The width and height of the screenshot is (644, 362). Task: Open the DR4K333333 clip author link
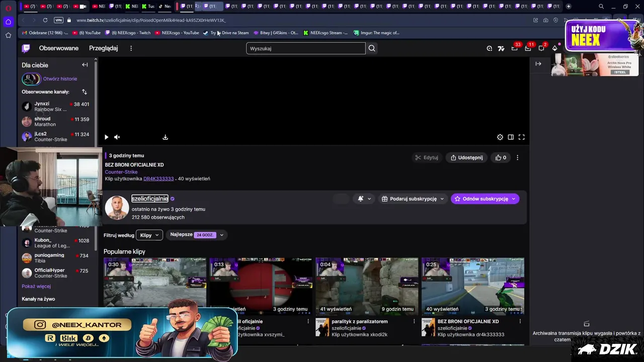158,179
